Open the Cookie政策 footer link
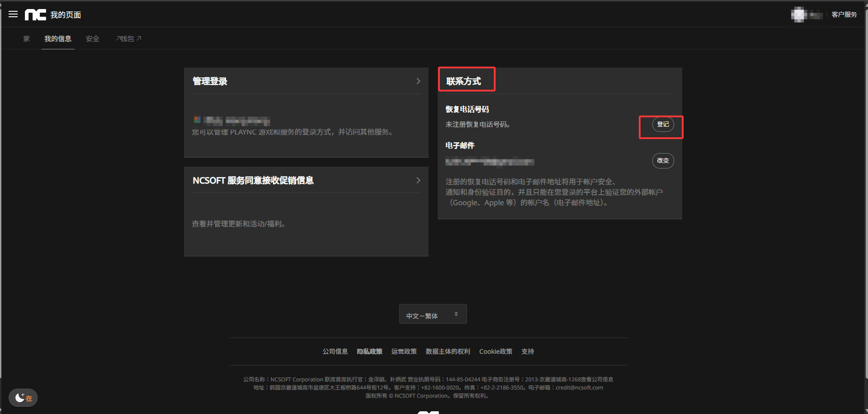The height and width of the screenshot is (414, 868). coord(496,351)
